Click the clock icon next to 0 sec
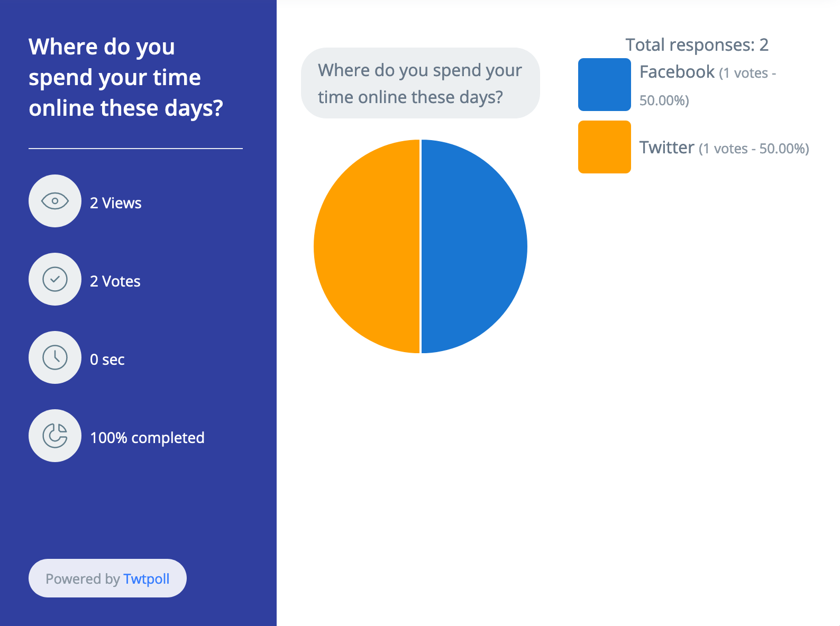The image size is (840, 626). point(54,358)
